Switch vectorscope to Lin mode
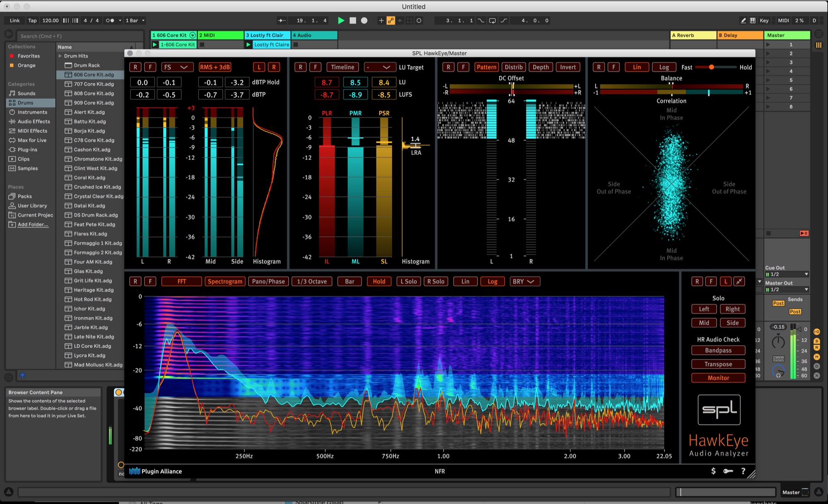828x504 pixels. click(637, 67)
